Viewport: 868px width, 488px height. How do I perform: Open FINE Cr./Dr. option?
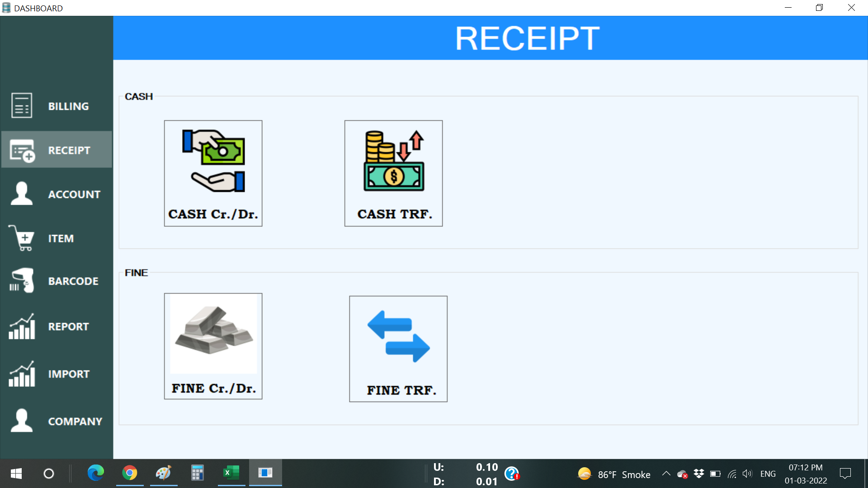[x=213, y=347]
